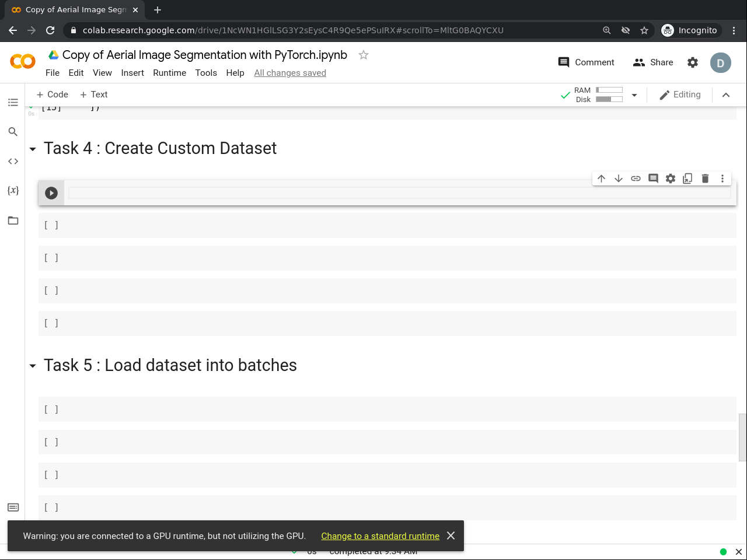Open more cell actions menu

[x=722, y=178]
